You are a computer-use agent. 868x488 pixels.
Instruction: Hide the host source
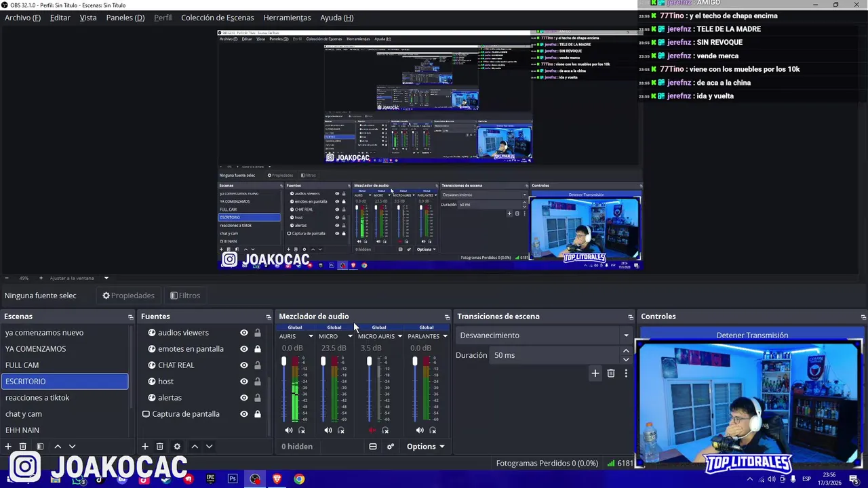[244, 382]
